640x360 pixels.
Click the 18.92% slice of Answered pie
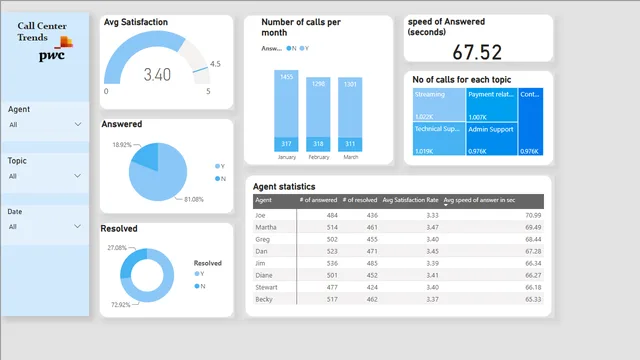point(148,157)
